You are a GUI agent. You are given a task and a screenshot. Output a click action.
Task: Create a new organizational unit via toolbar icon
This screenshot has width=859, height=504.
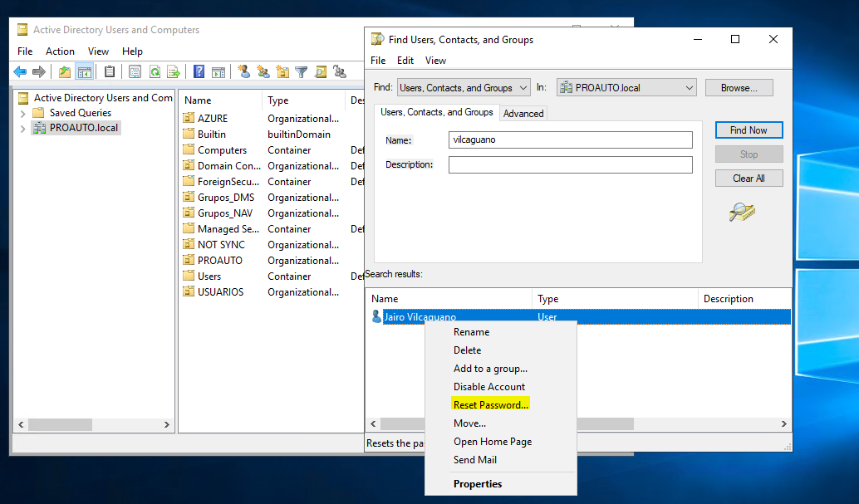coord(282,71)
